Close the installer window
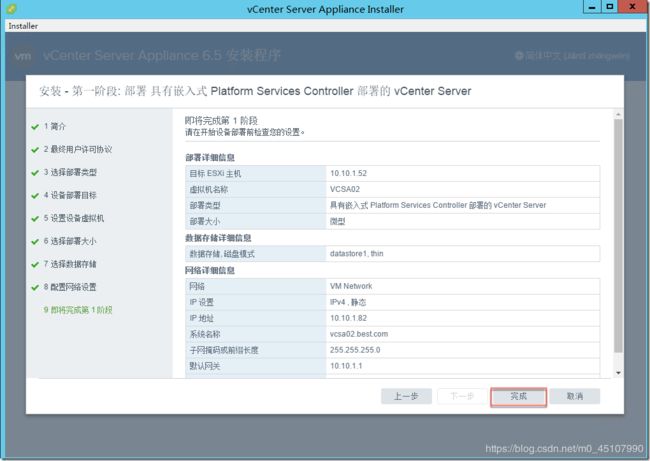 pos(633,7)
